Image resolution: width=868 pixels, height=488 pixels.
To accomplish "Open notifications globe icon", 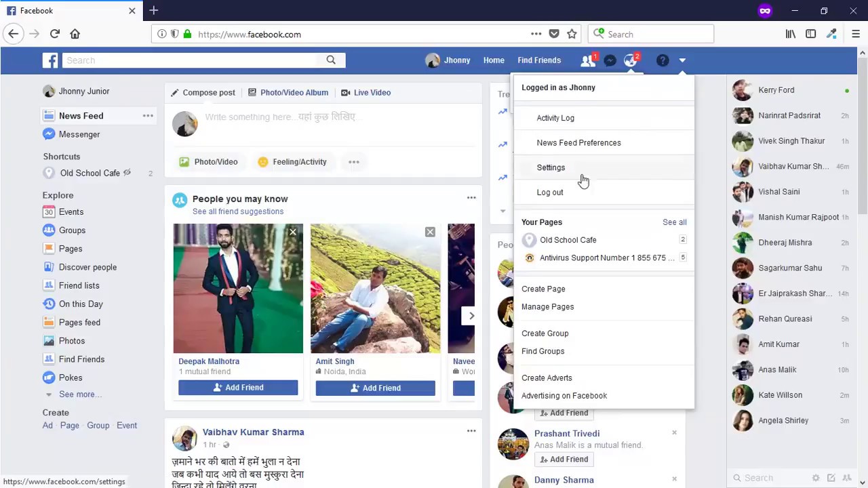I will (x=631, y=60).
